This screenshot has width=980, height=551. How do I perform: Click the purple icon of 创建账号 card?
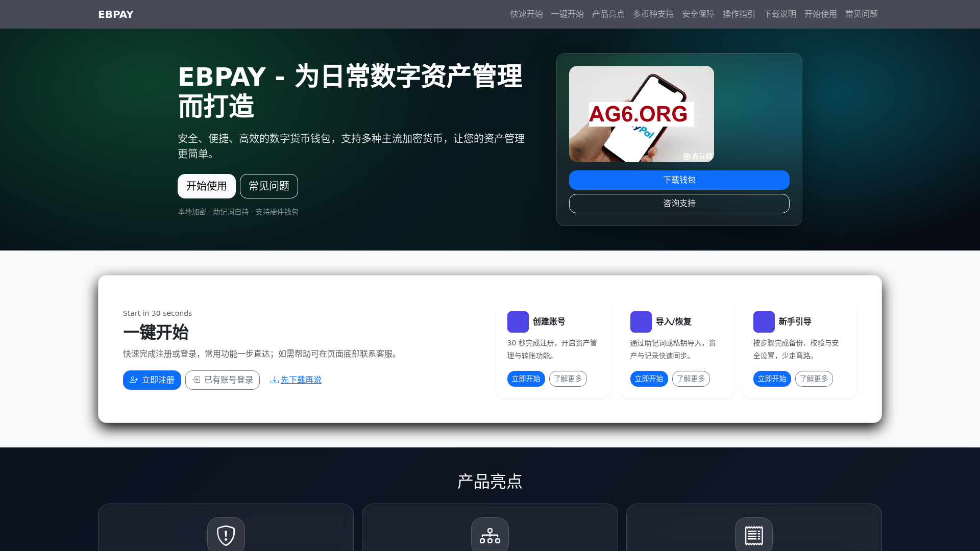coord(518,322)
